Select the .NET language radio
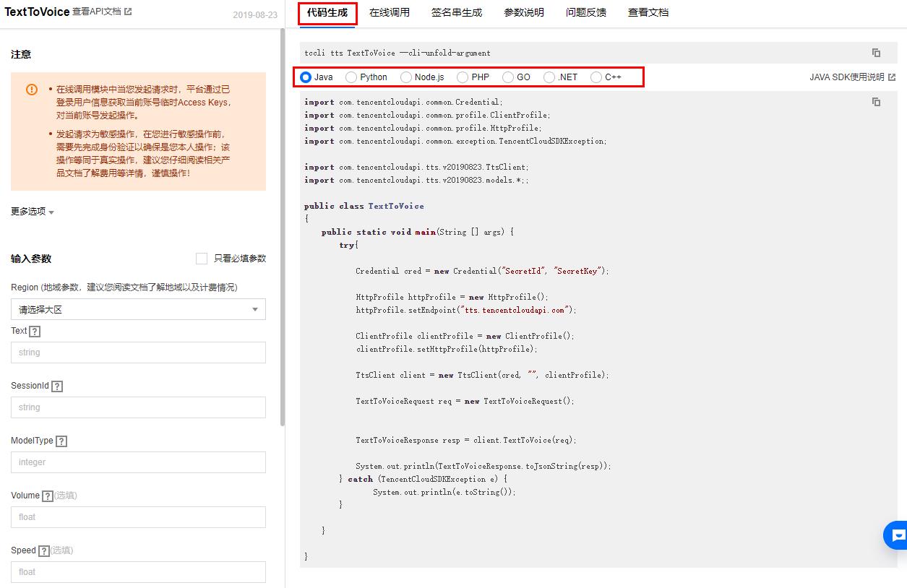 click(x=549, y=77)
